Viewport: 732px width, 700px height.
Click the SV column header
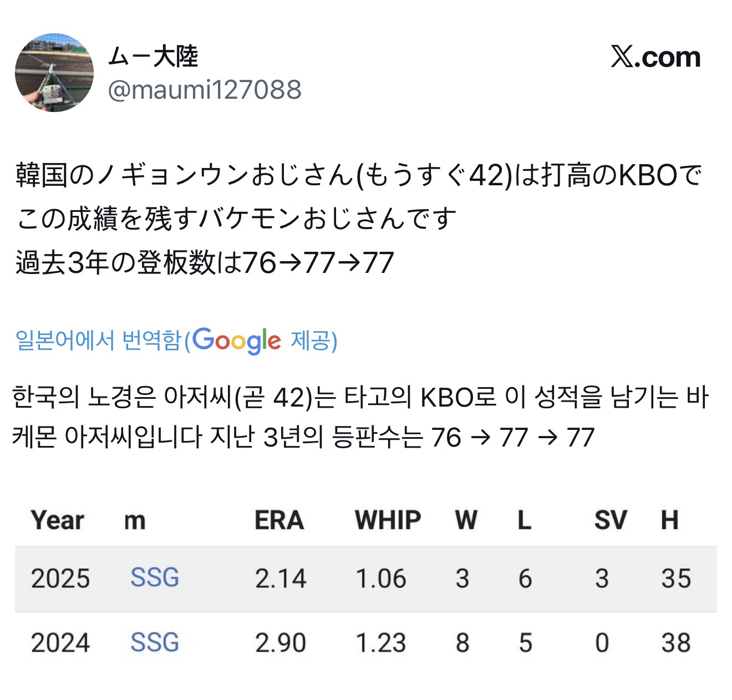click(611, 520)
